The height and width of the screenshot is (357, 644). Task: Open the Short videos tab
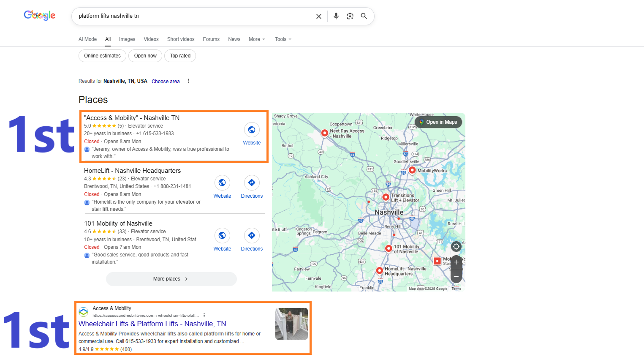click(181, 39)
